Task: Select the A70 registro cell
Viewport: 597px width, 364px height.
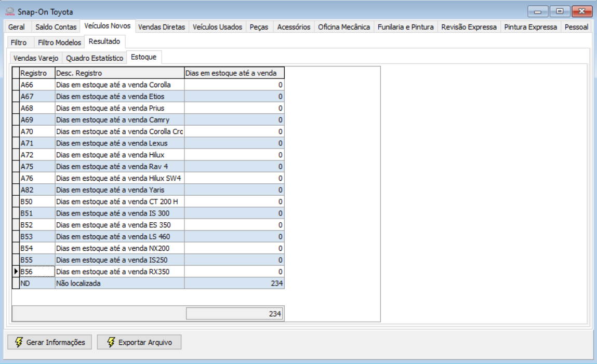Action: pyautogui.click(x=37, y=131)
